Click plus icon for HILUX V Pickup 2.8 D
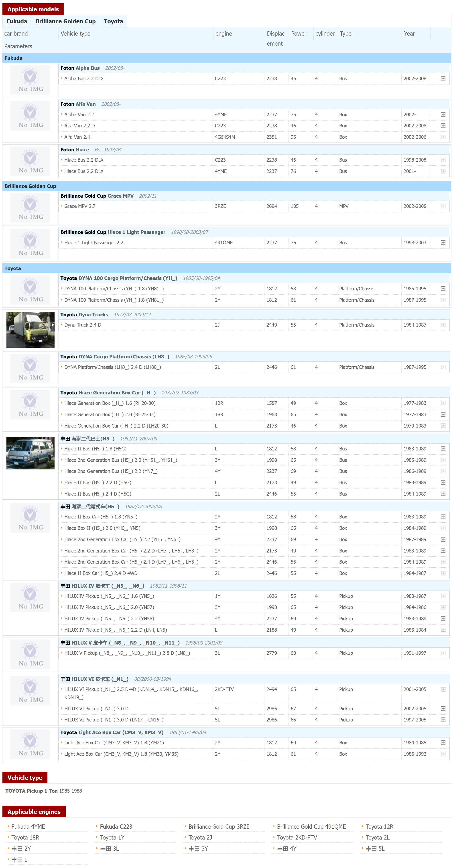Screen dimensions: 455x868 coord(443,653)
